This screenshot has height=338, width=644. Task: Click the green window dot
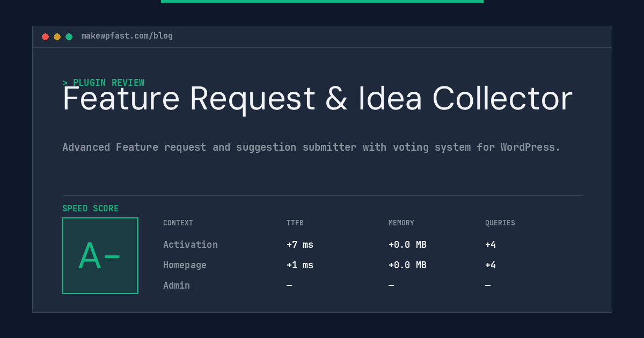point(69,36)
